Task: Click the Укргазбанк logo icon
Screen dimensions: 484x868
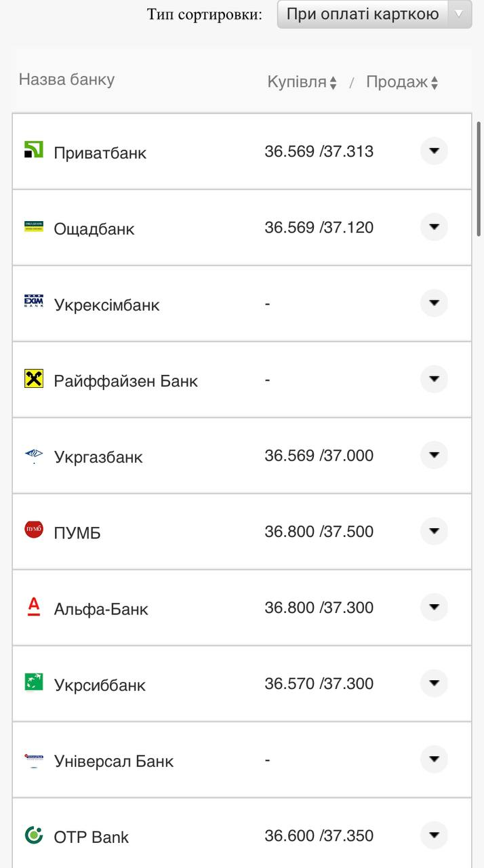Action: (x=33, y=454)
